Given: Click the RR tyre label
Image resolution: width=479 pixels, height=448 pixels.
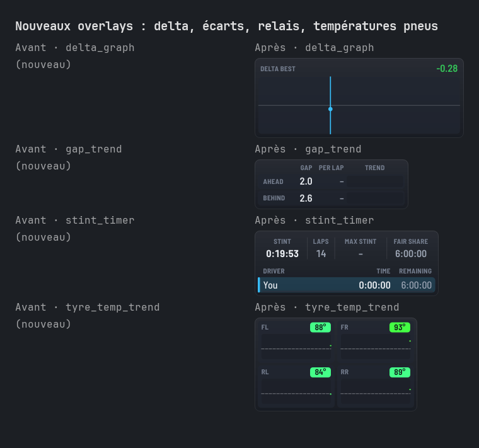Looking at the screenshot, I should (344, 372).
